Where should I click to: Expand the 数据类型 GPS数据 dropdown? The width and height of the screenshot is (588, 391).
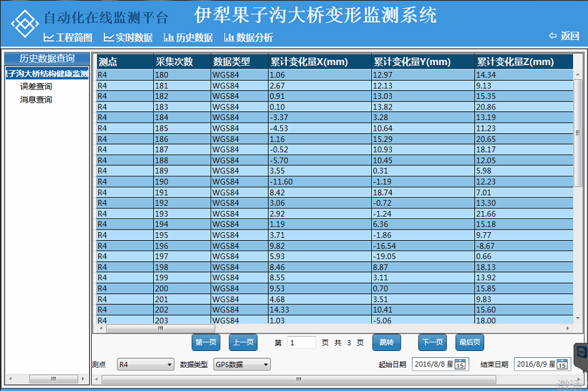click(x=266, y=365)
